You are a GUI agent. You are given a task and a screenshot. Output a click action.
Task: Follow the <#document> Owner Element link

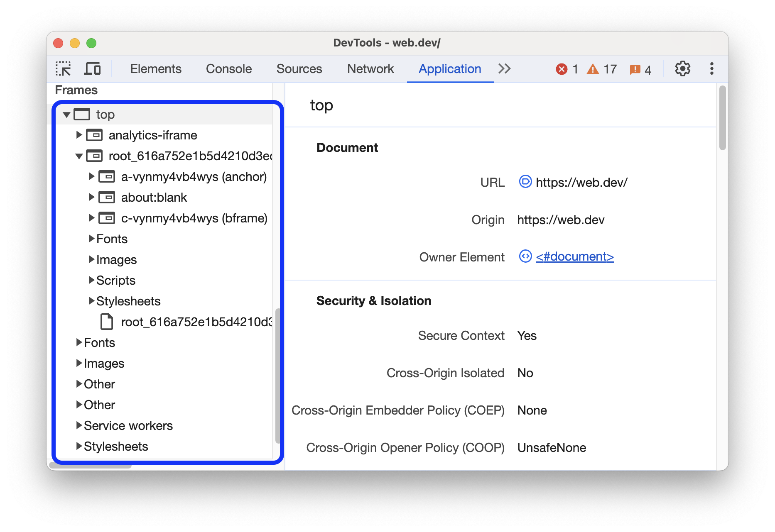[x=574, y=256]
